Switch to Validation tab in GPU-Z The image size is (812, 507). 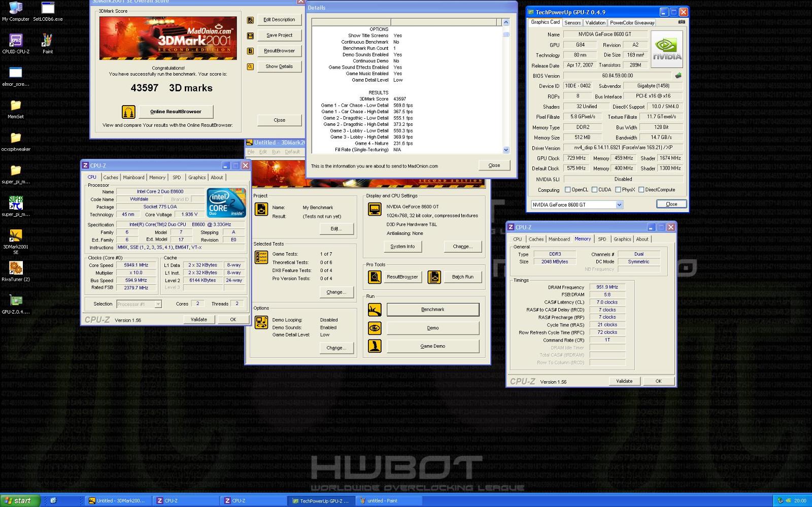tap(595, 23)
